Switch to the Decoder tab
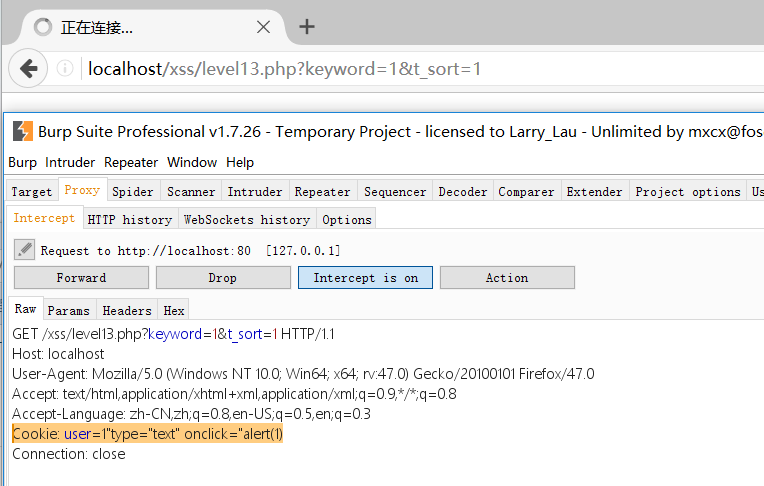The width and height of the screenshot is (764, 486). click(x=463, y=192)
